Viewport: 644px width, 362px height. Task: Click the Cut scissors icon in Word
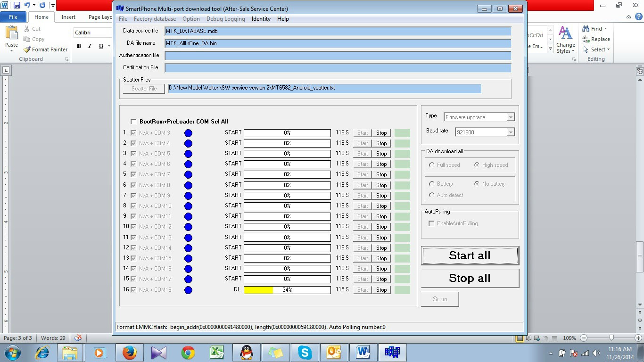click(26, 29)
